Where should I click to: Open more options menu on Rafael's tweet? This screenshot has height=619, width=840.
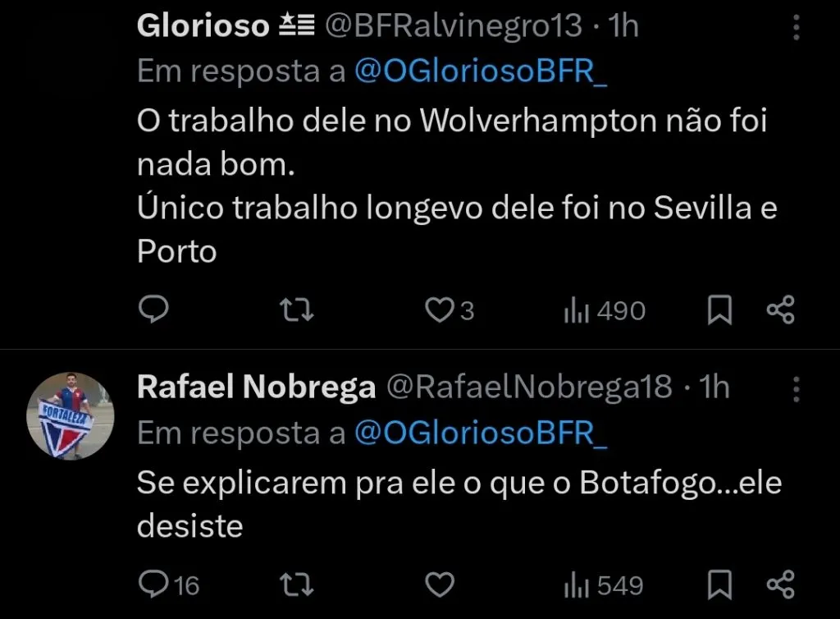coord(795,386)
